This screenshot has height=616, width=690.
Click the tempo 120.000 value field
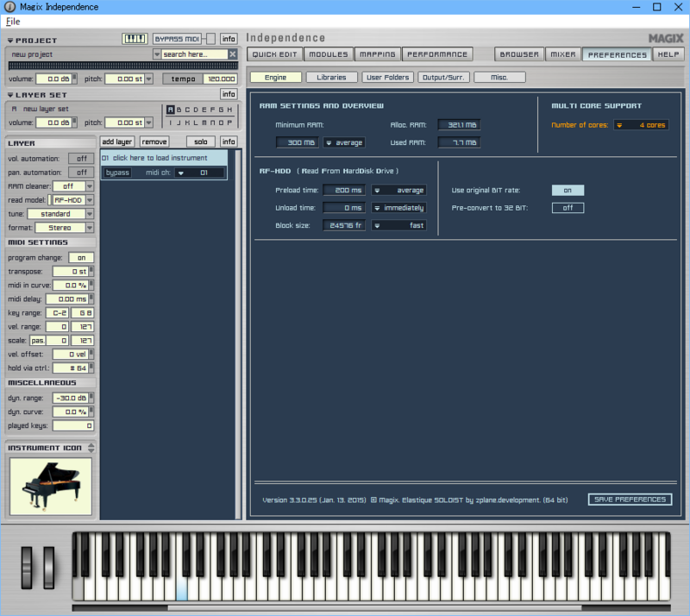point(221,79)
